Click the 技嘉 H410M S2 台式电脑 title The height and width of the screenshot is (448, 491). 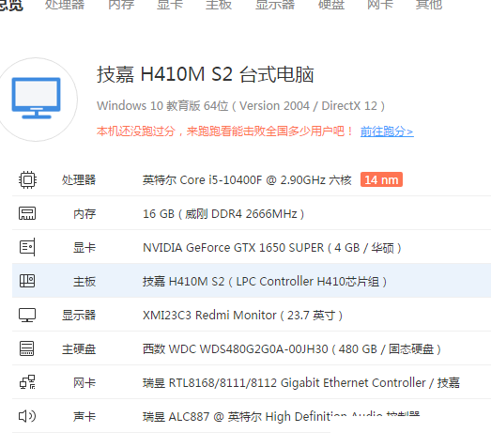205,74
